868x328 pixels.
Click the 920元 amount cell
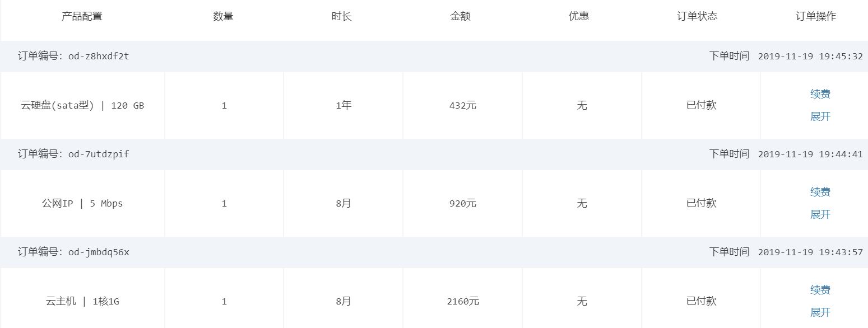coord(462,203)
